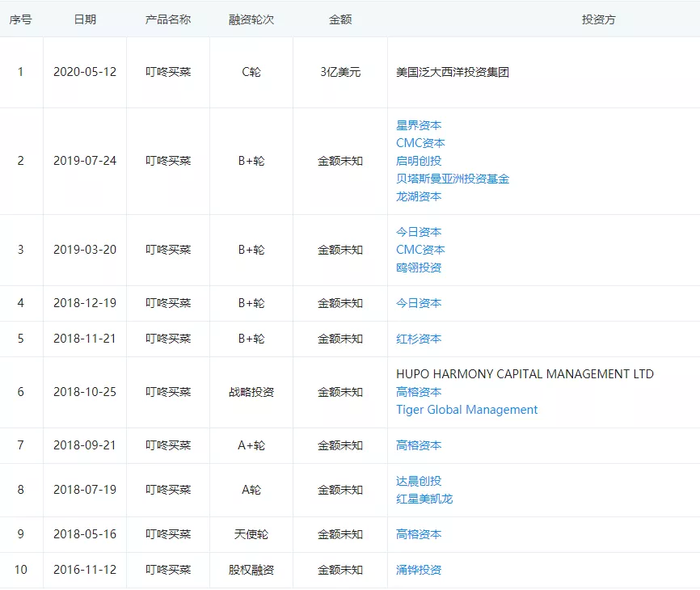Screen dimensions: 700x590
Task: Open 高榕资本 link in 2018-09-21 row
Action: [x=419, y=445]
